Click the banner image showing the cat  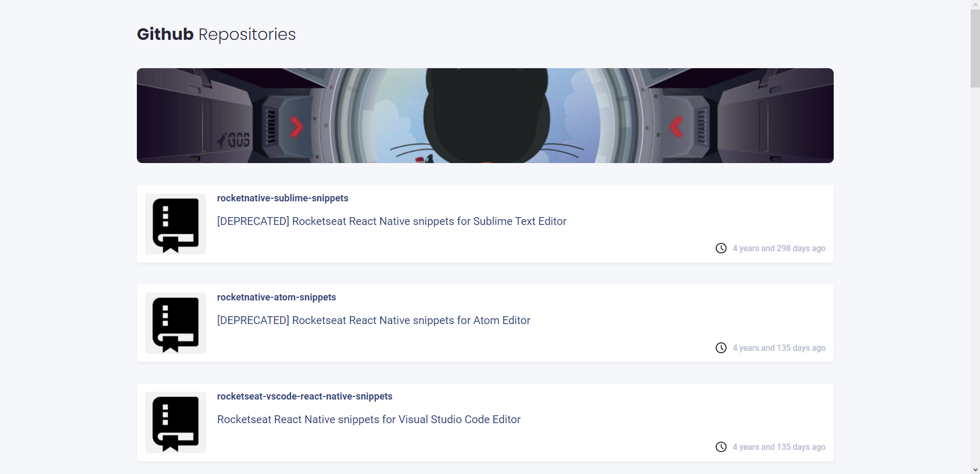(484, 115)
